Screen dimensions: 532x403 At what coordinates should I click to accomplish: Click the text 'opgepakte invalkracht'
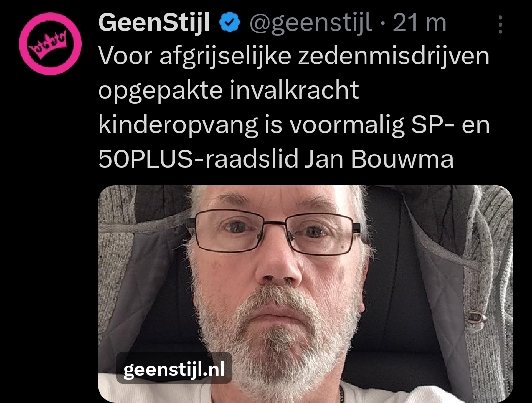click(229, 91)
